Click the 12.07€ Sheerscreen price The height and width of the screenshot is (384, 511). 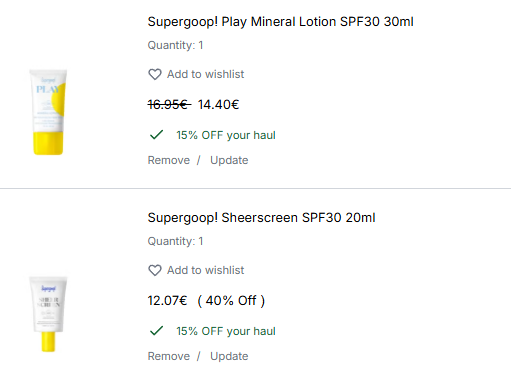pos(167,301)
